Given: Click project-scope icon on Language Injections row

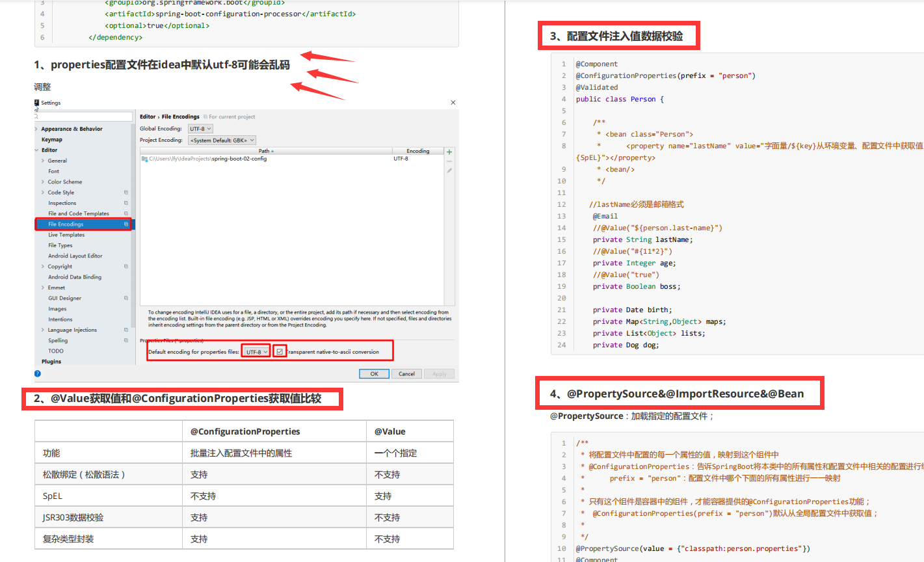Looking at the screenshot, I should (126, 330).
